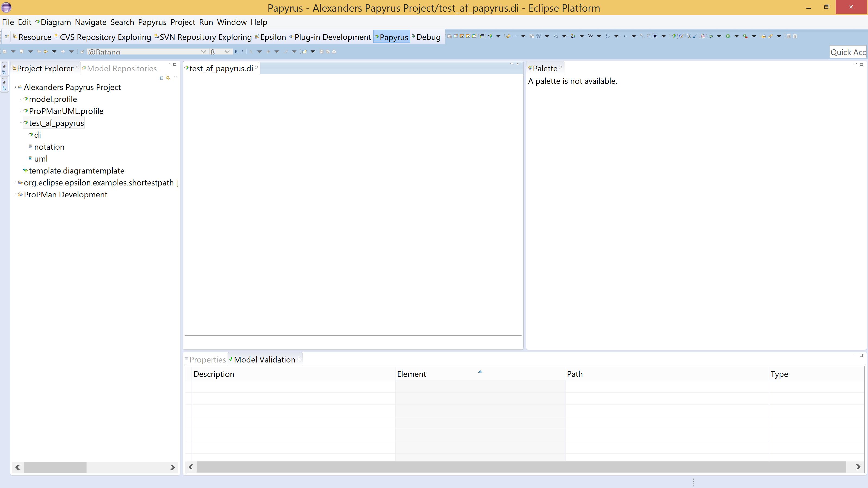Click the Open Perspective icon
The height and width of the screenshot is (488, 868).
click(7, 37)
